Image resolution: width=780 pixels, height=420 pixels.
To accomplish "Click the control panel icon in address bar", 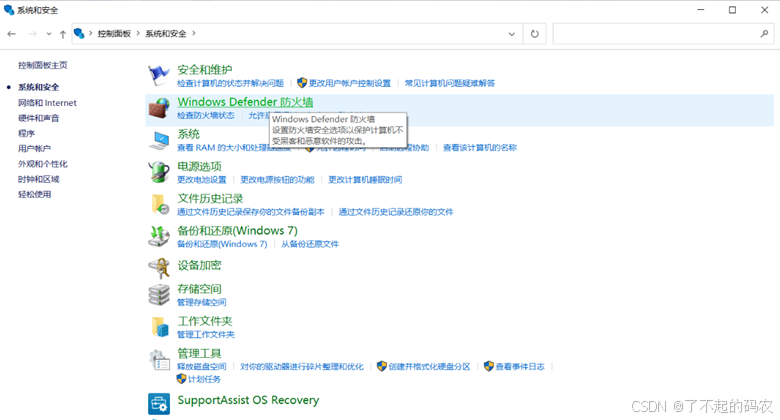I will pos(79,33).
